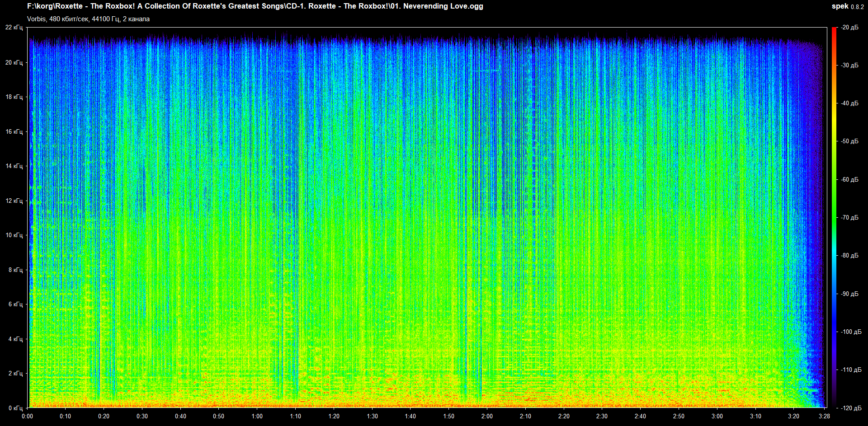Image resolution: width=868 pixels, height=426 pixels.
Task: Click the 0:00 start time marker
Action: (x=27, y=416)
